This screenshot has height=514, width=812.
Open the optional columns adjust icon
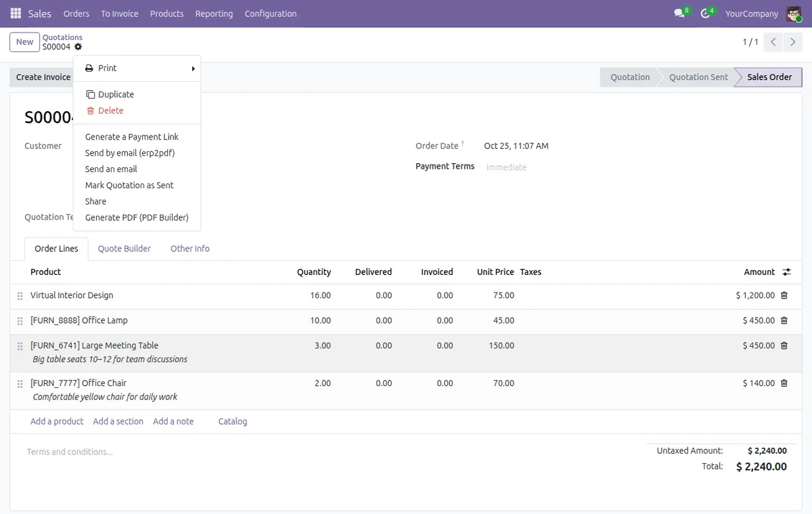(x=786, y=272)
